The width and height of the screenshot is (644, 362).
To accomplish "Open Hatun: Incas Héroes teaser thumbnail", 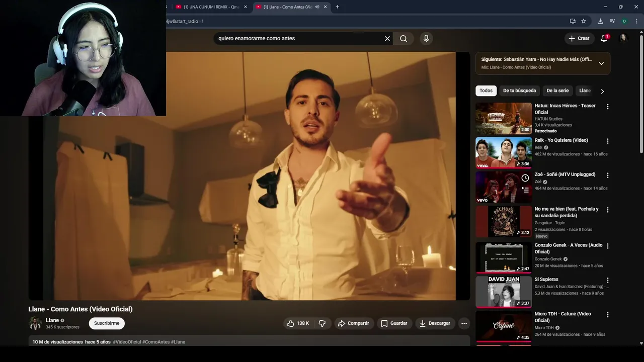I will point(504,118).
